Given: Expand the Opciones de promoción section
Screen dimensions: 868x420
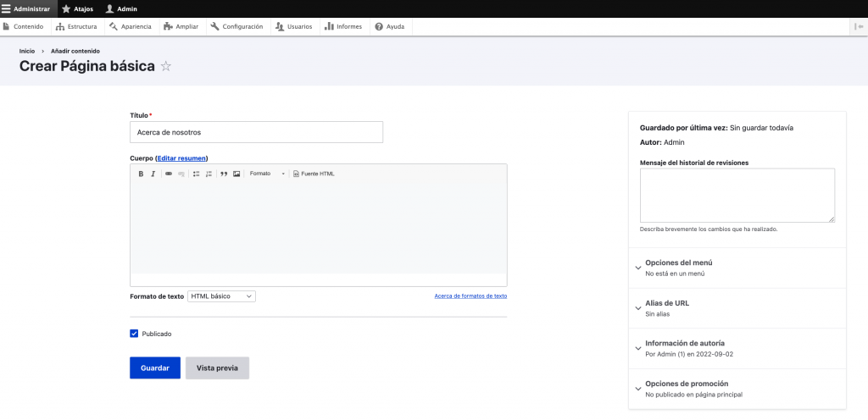Looking at the screenshot, I should [x=684, y=384].
